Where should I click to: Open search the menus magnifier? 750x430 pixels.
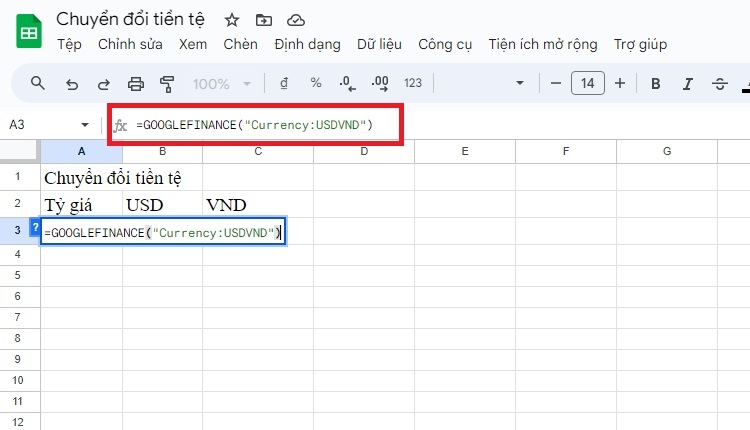pyautogui.click(x=37, y=83)
